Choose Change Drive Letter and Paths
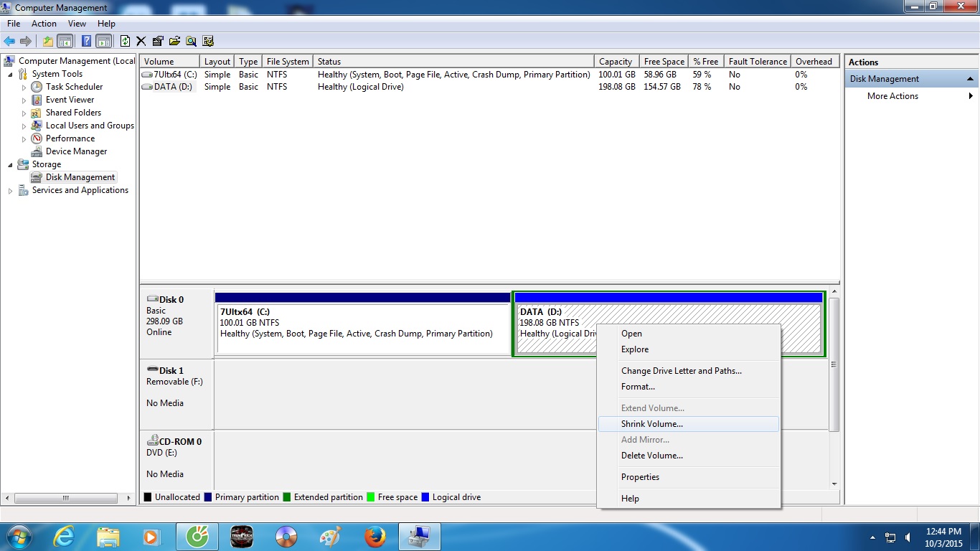 coord(681,371)
